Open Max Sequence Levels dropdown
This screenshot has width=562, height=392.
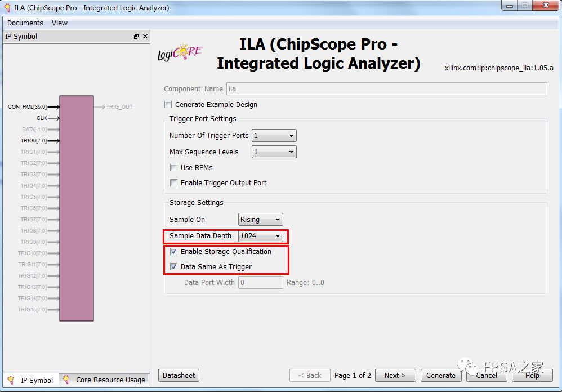274,152
